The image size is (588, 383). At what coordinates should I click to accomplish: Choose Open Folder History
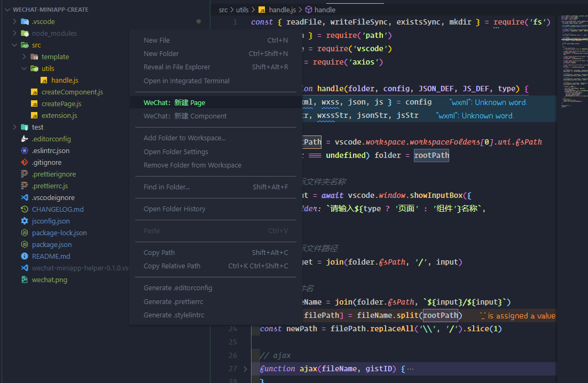pyautogui.click(x=216, y=209)
